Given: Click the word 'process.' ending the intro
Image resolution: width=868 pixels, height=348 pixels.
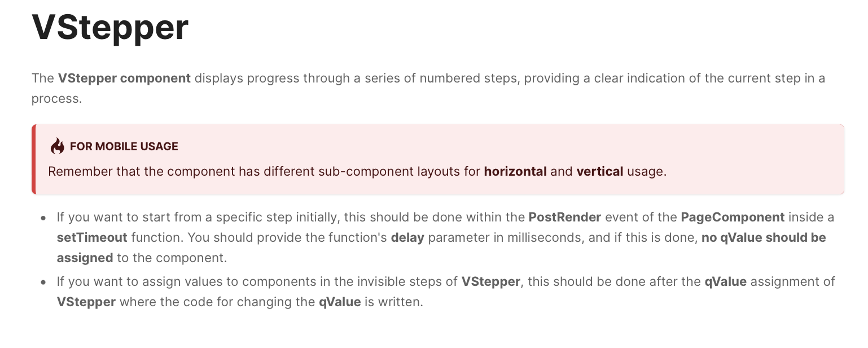Looking at the screenshot, I should [56, 98].
